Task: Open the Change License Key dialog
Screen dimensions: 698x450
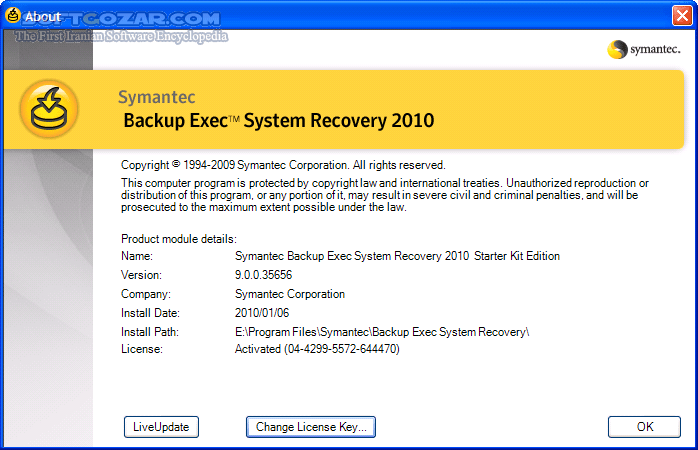Action: coord(311,427)
